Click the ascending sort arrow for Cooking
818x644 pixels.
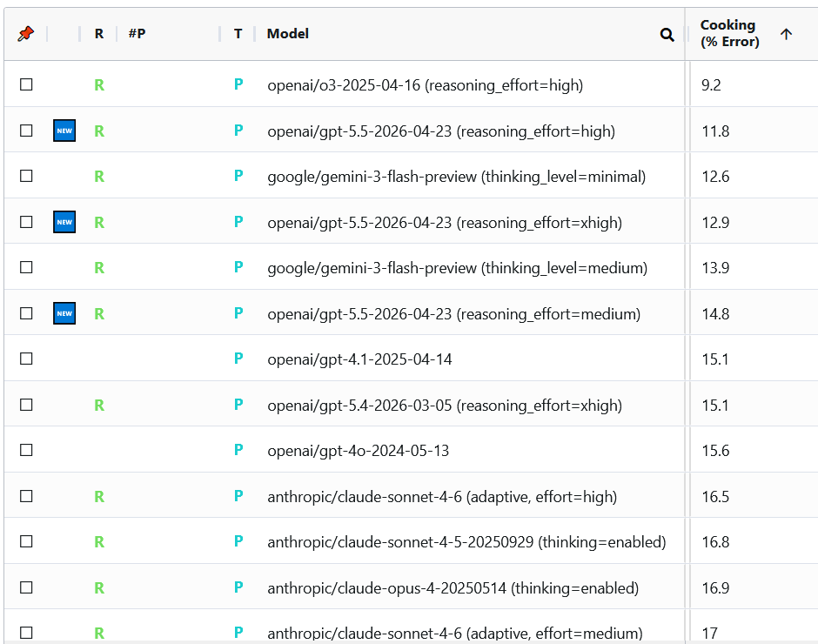[x=786, y=34]
